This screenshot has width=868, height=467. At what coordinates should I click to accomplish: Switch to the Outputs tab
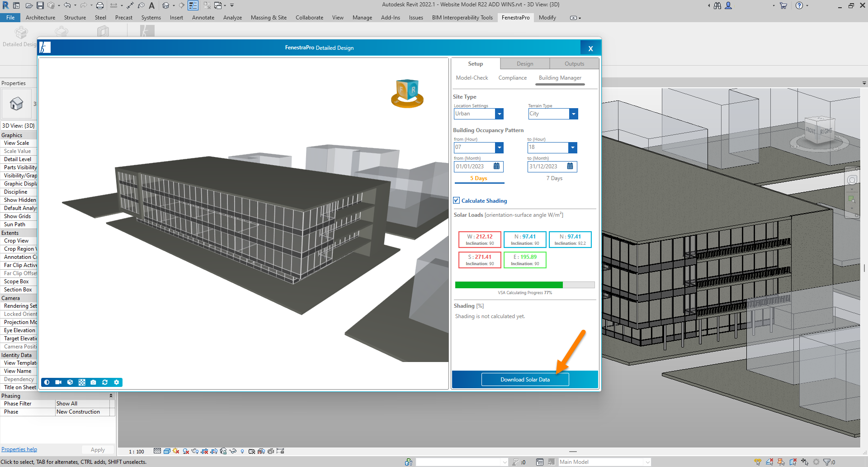click(x=574, y=64)
